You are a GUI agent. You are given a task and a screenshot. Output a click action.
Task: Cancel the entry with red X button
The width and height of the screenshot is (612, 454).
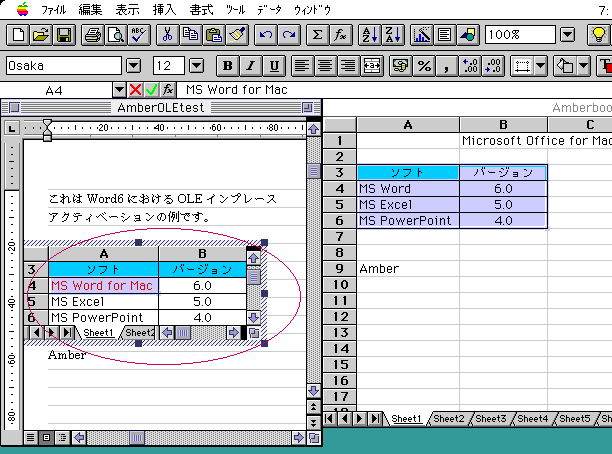[135, 90]
